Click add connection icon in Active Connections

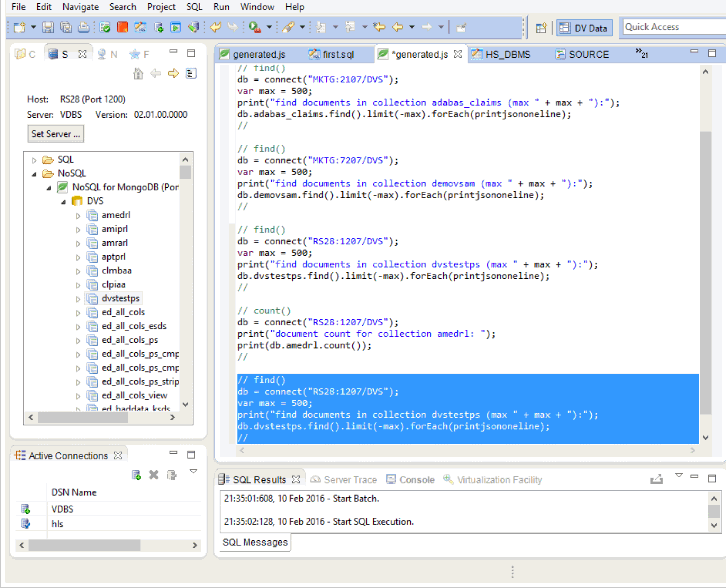click(136, 475)
